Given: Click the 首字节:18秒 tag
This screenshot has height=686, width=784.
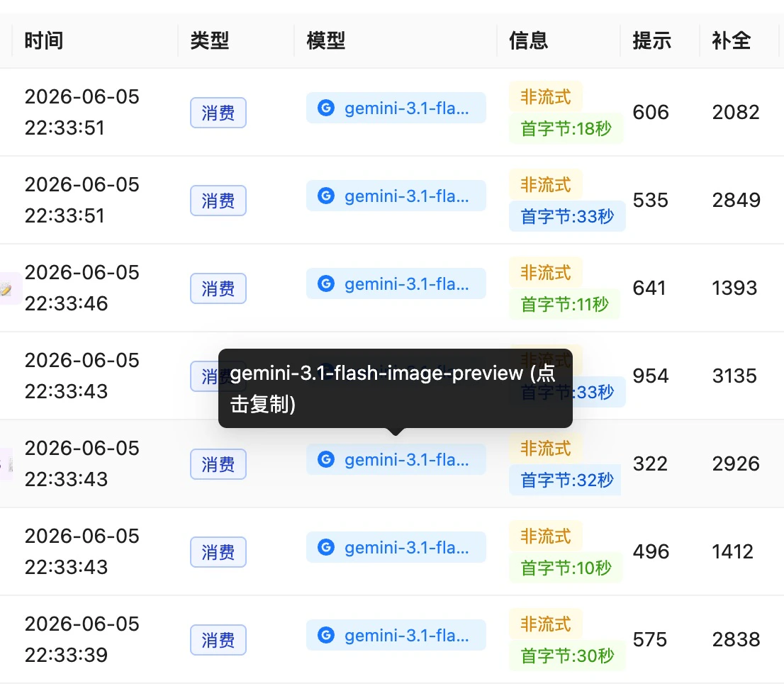Looking at the screenshot, I should point(566,128).
